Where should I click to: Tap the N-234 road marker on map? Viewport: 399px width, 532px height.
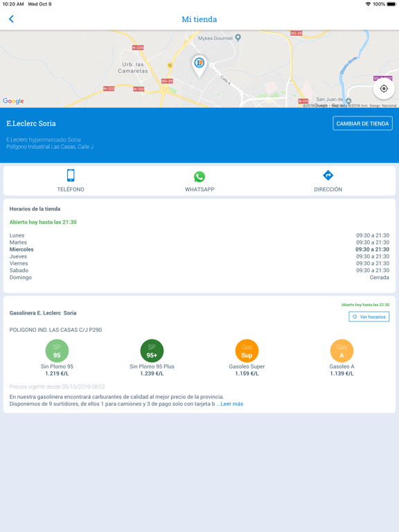coord(138,48)
